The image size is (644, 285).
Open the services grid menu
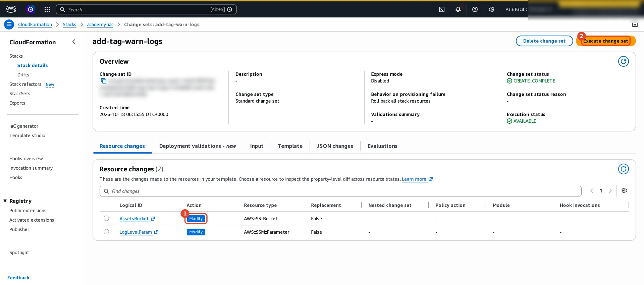tap(47, 9)
